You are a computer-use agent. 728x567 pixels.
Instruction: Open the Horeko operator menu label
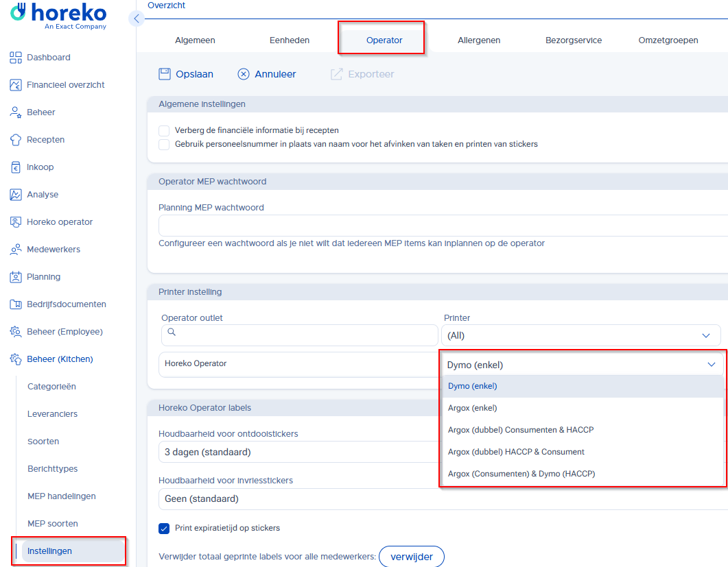coord(60,221)
